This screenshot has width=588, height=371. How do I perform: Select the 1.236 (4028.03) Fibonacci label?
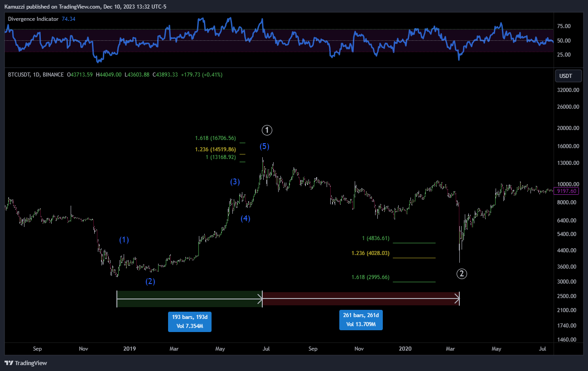[371, 253]
